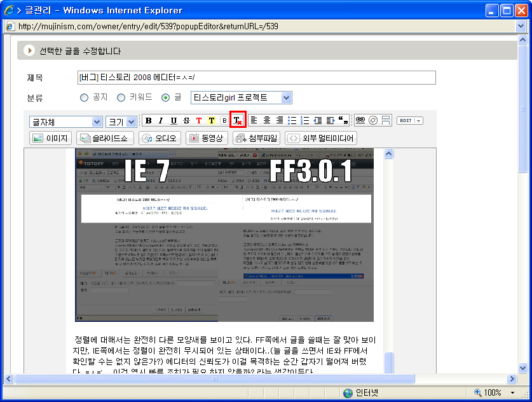The height and width of the screenshot is (402, 532).
Task: Insert hyperlink icon
Action: 360,120
